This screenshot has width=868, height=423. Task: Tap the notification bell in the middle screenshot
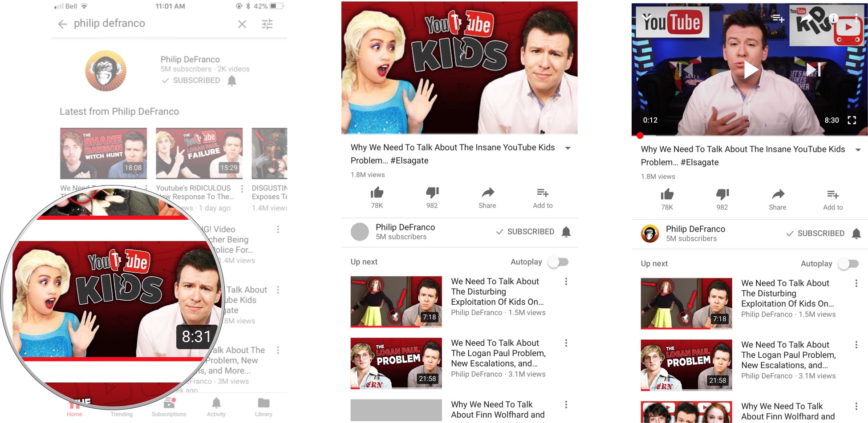point(566,232)
